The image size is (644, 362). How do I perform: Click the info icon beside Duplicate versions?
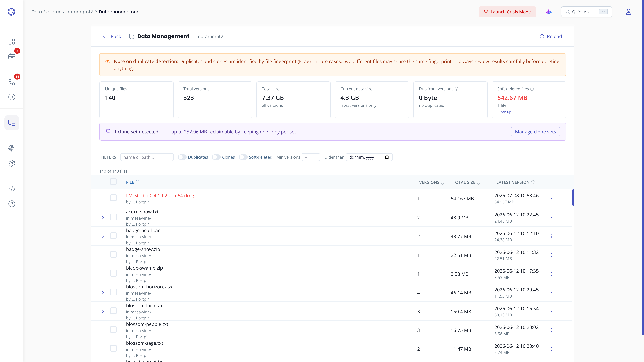tap(456, 89)
